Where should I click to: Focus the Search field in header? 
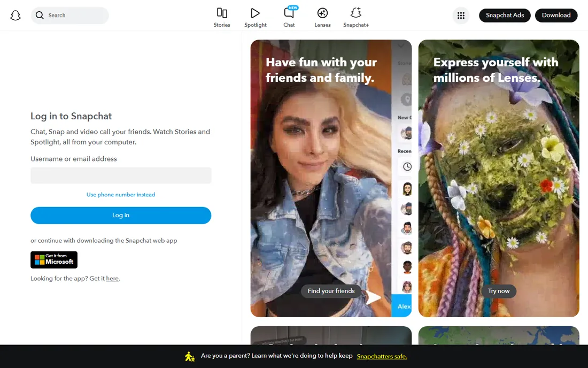point(69,16)
